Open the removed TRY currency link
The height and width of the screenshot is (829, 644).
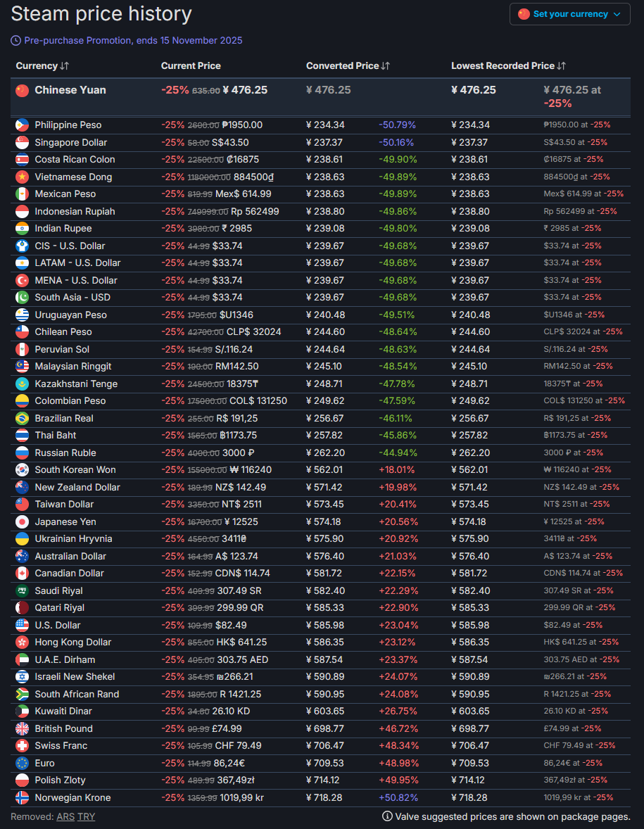coord(86,817)
